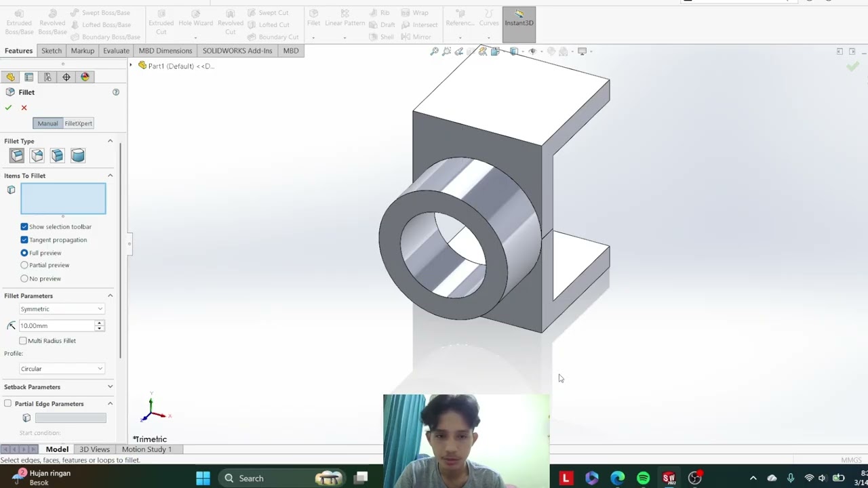The image size is (868, 488).
Task: Select Full Round Fillet type icon
Action: click(x=78, y=156)
